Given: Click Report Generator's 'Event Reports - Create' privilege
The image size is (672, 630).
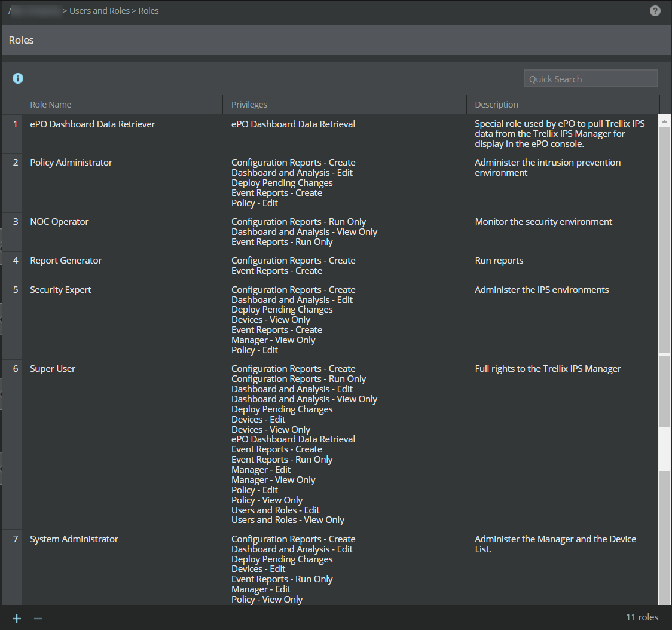Looking at the screenshot, I should (x=276, y=271).
